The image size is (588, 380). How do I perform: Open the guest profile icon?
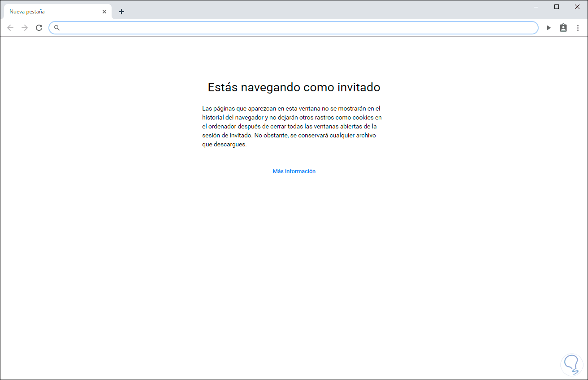(563, 28)
